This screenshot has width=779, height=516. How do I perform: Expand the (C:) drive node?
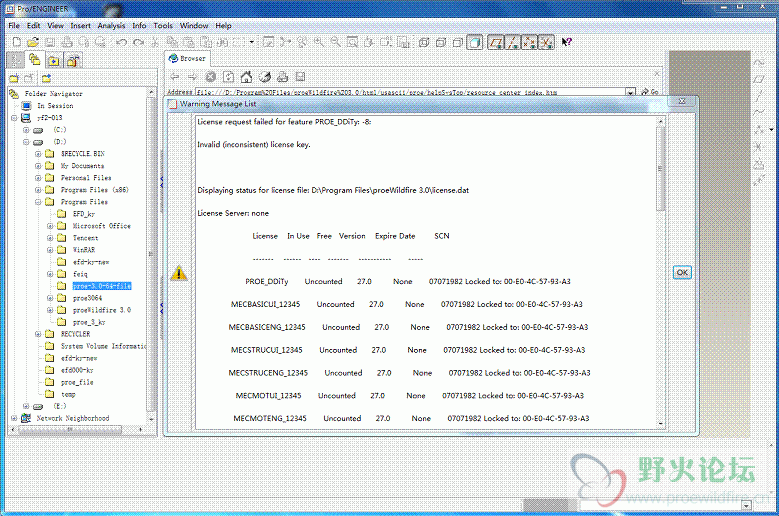coord(26,130)
